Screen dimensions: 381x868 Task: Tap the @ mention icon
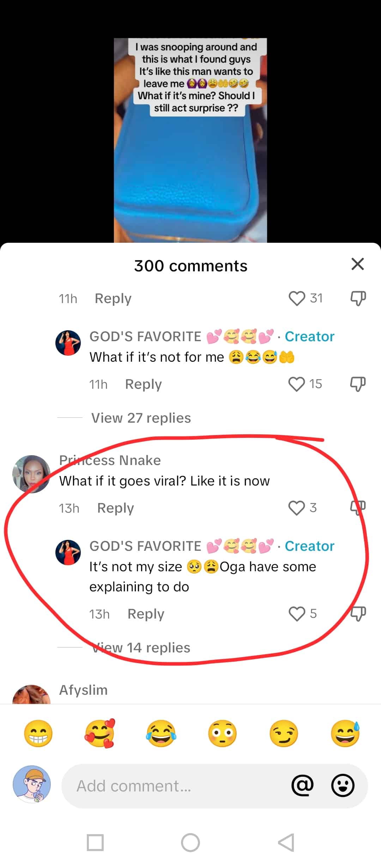pyautogui.click(x=302, y=785)
